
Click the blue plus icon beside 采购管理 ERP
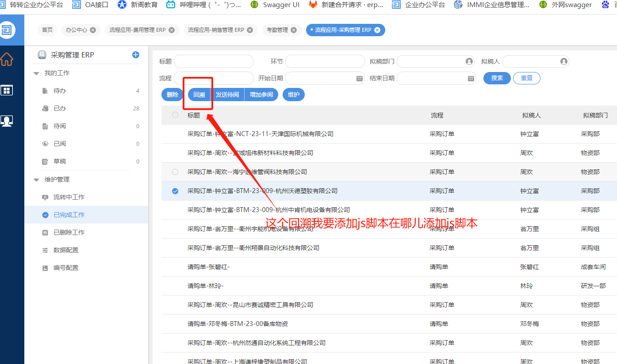coord(136,55)
